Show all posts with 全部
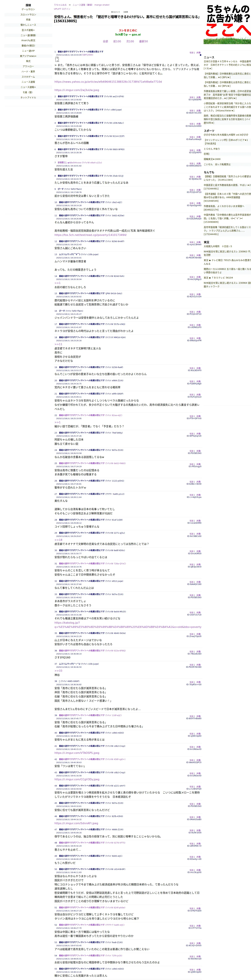 point(105,41)
